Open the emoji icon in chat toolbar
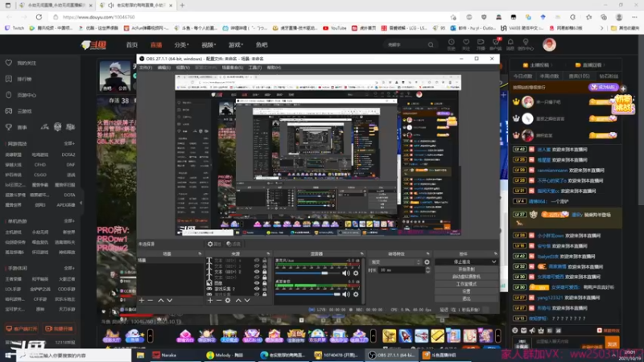The height and width of the screenshot is (362, 644). coord(515,331)
